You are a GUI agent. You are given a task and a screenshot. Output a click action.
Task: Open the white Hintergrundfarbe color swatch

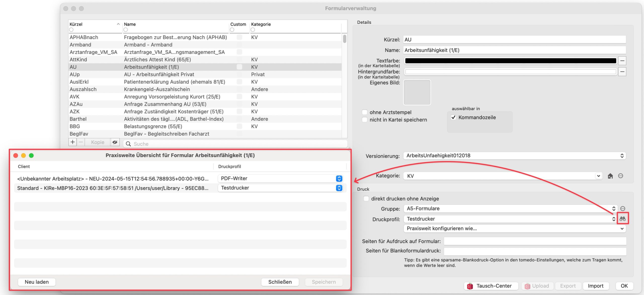pos(511,72)
